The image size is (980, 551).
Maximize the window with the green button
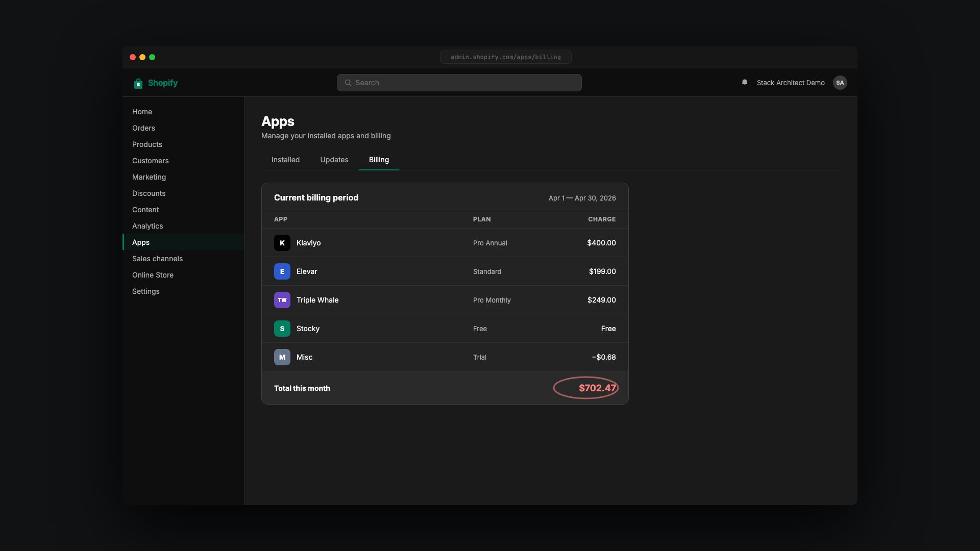click(x=152, y=57)
